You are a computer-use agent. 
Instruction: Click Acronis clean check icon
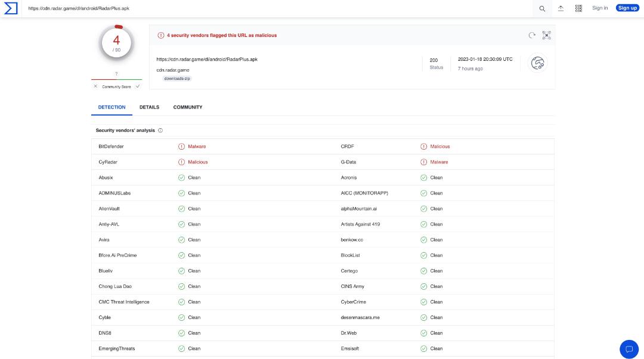tap(424, 178)
